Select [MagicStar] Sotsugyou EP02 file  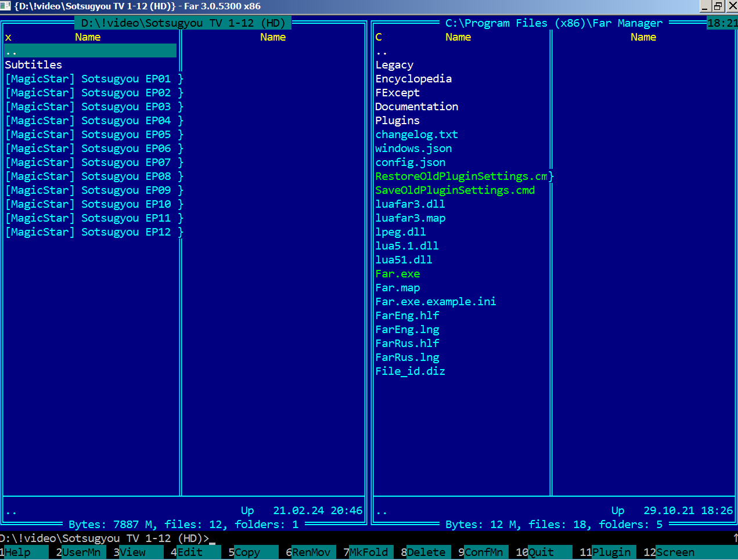coord(91,93)
